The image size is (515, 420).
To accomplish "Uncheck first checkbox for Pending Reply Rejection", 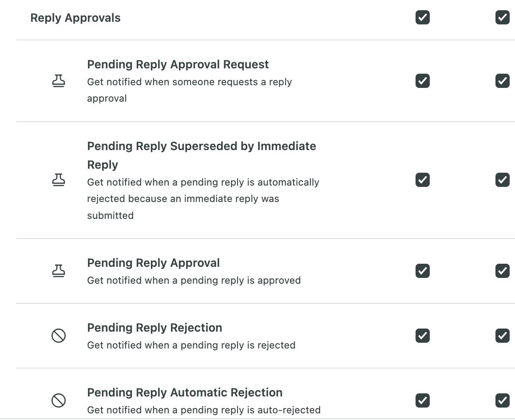I will pos(422,336).
